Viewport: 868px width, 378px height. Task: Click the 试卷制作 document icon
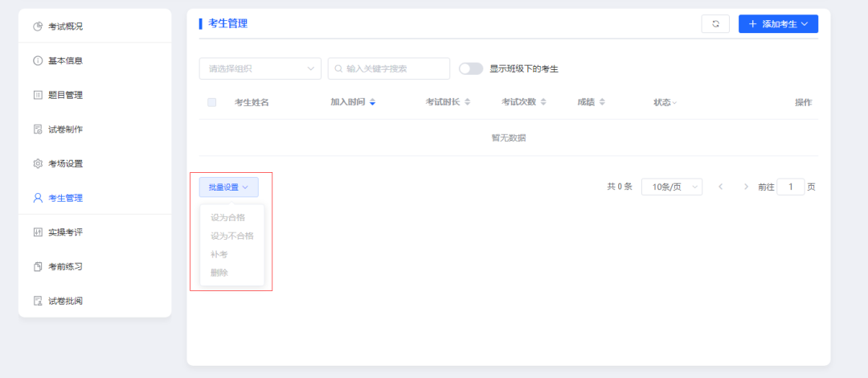coord(38,129)
